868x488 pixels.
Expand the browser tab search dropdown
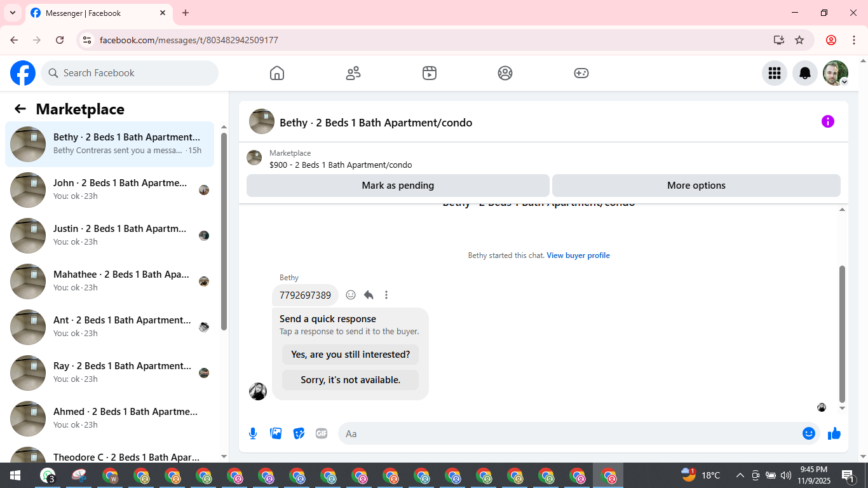(13, 13)
